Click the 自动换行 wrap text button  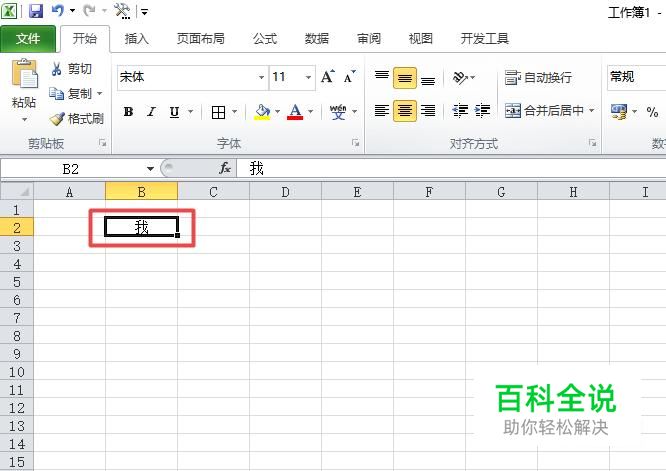[x=538, y=78]
